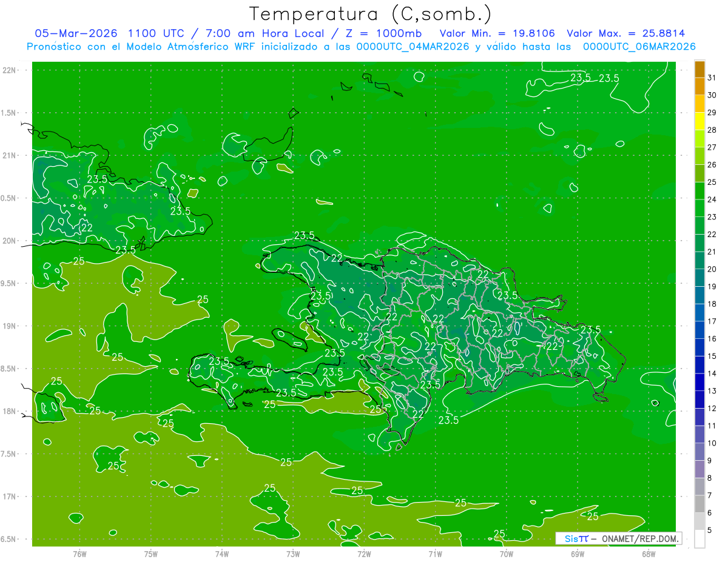The image size is (728, 562).
Task: Pick the purple legend swatch between 8 and 9
Action: pyautogui.click(x=699, y=469)
